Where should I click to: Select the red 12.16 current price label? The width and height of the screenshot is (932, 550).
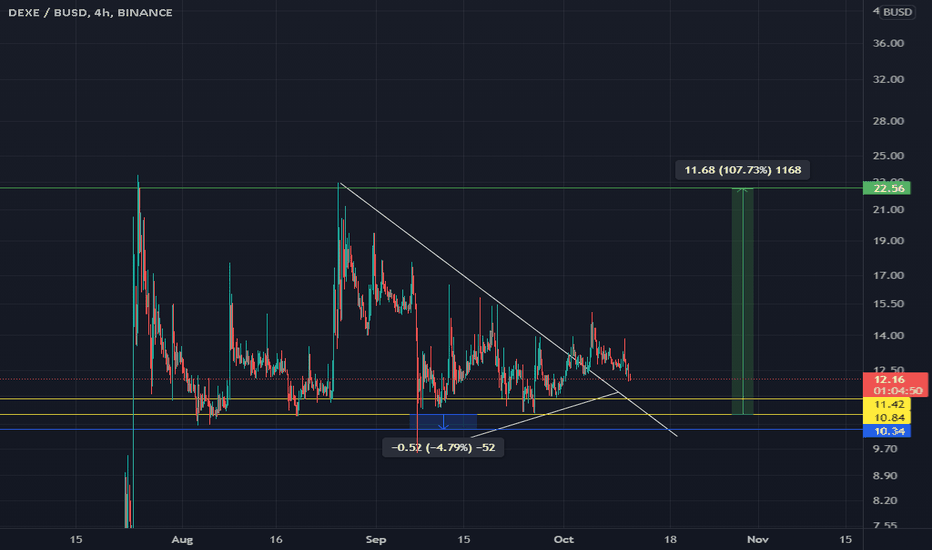889,379
